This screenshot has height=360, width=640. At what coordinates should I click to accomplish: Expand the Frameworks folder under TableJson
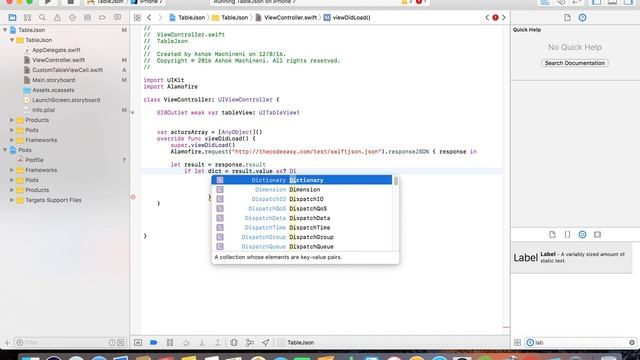point(12,140)
